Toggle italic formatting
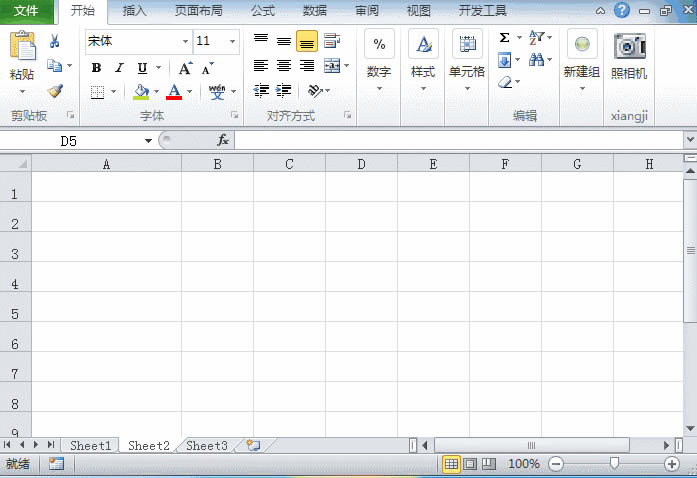 [119, 68]
